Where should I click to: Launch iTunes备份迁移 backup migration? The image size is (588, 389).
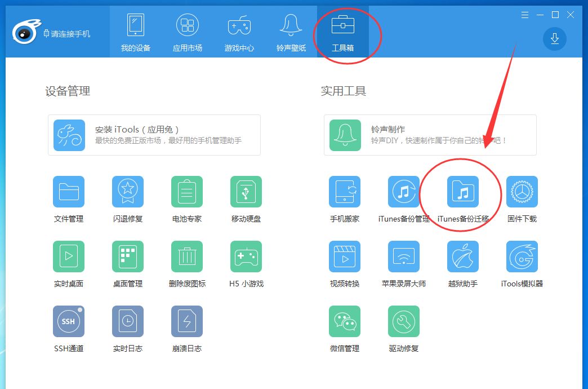pos(463,192)
